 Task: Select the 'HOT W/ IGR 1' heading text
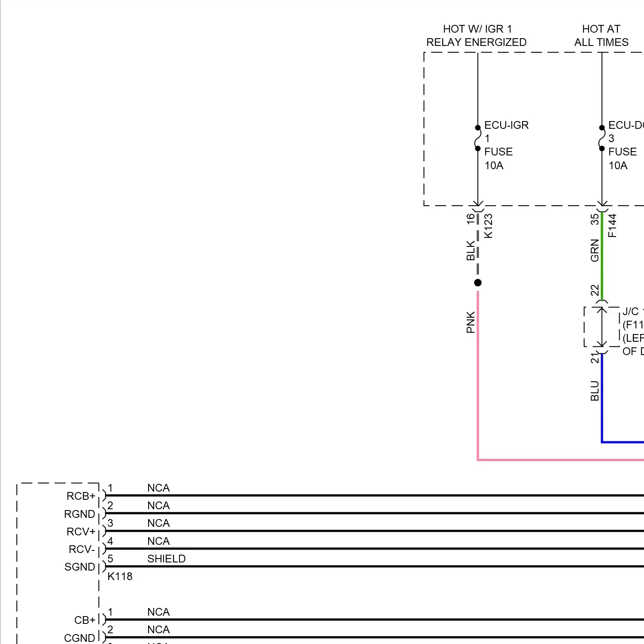coord(477,29)
